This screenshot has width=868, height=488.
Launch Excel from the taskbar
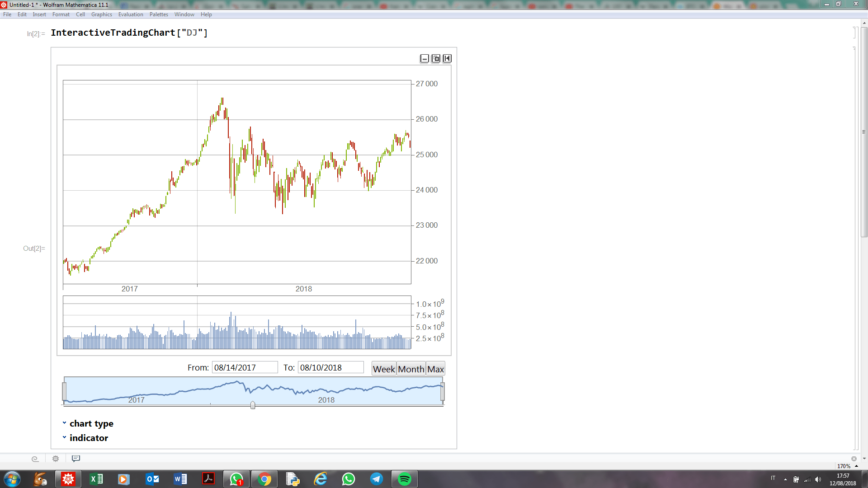pyautogui.click(x=96, y=479)
